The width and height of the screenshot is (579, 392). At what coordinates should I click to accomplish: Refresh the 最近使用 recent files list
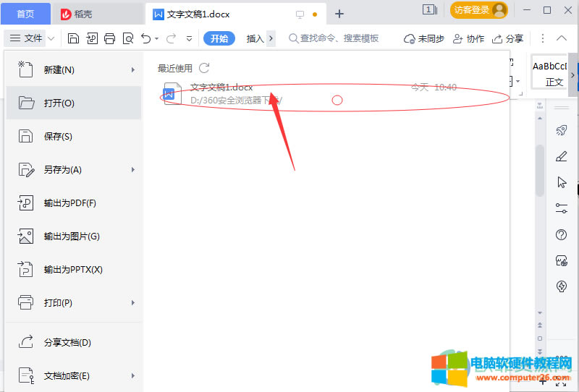pos(204,68)
